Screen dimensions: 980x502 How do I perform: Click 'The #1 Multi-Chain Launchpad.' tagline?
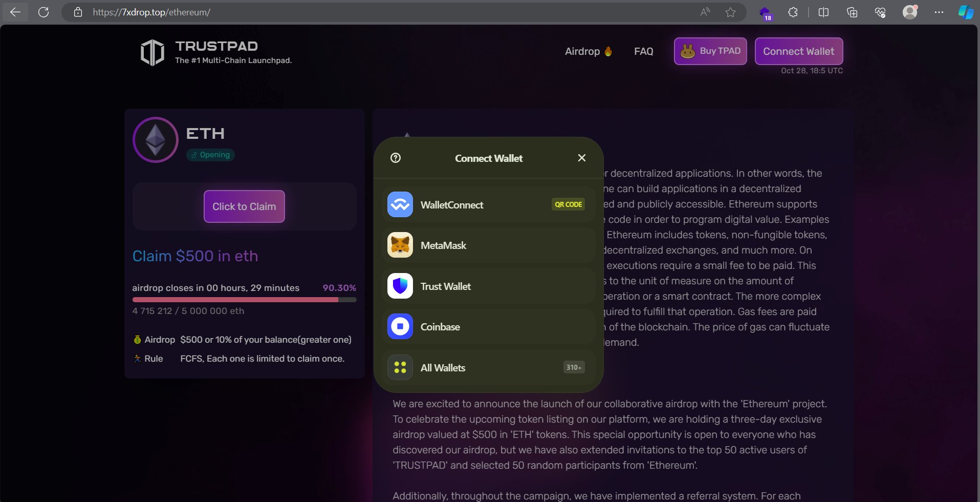tap(233, 60)
